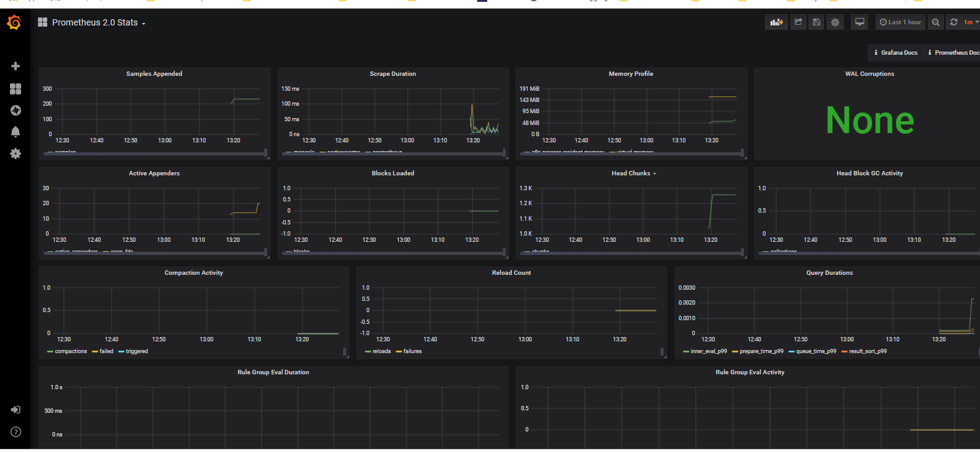Toggle the reloads legend series

(x=382, y=351)
